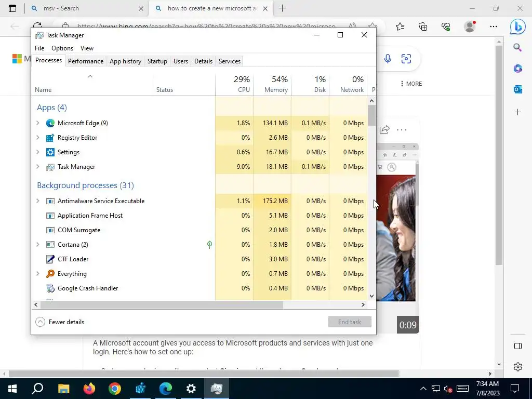532x399 pixels.
Task: Click the Everything magnifier icon
Action: tap(50, 274)
